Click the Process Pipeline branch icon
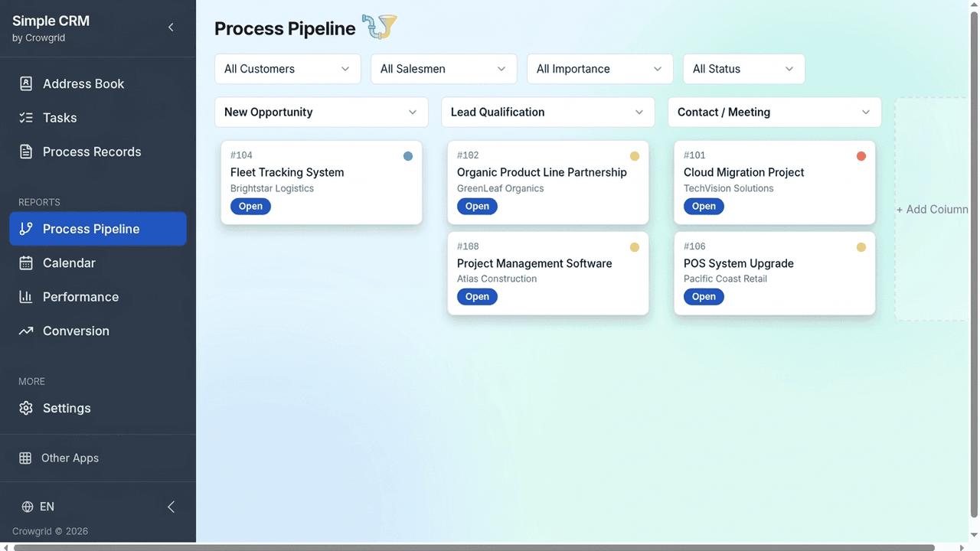The image size is (980, 551). (26, 229)
